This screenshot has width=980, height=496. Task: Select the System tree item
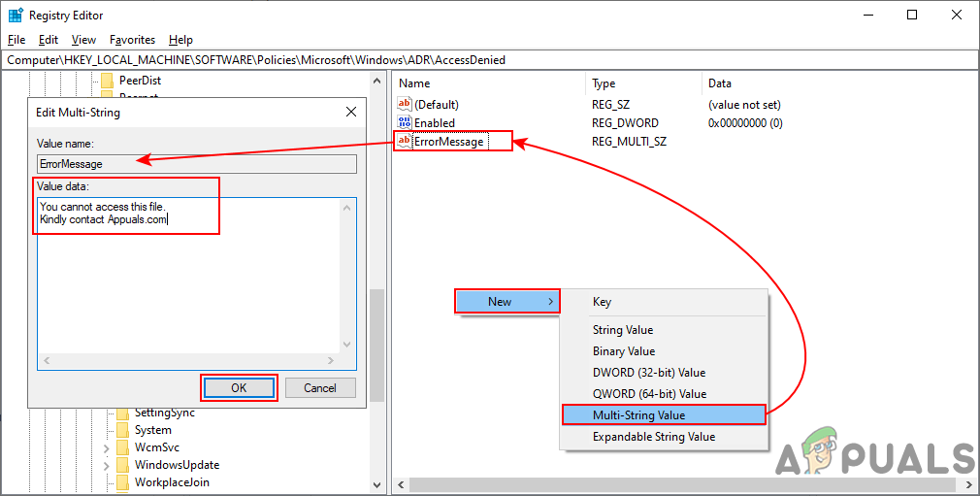coord(153,430)
